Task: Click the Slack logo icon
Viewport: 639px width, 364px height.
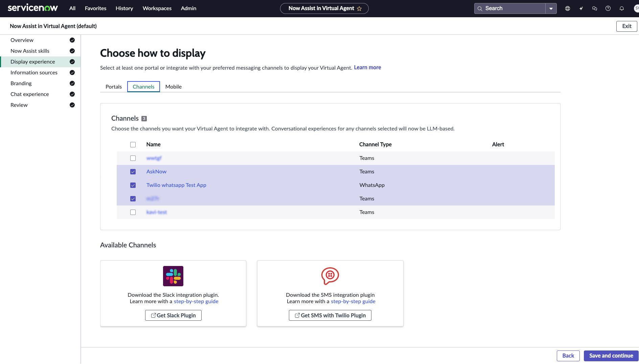Action: pyautogui.click(x=173, y=276)
